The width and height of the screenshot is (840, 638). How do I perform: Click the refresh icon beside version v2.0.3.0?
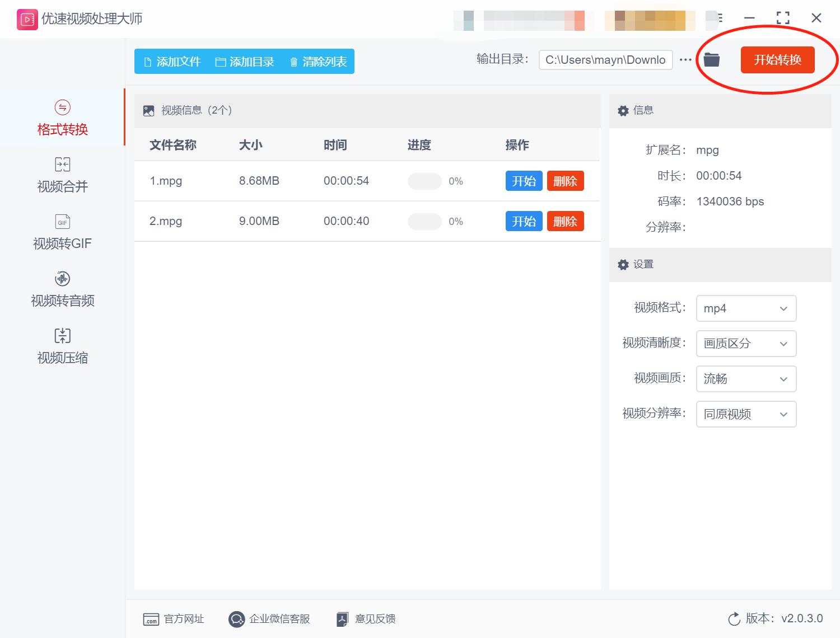click(x=734, y=618)
